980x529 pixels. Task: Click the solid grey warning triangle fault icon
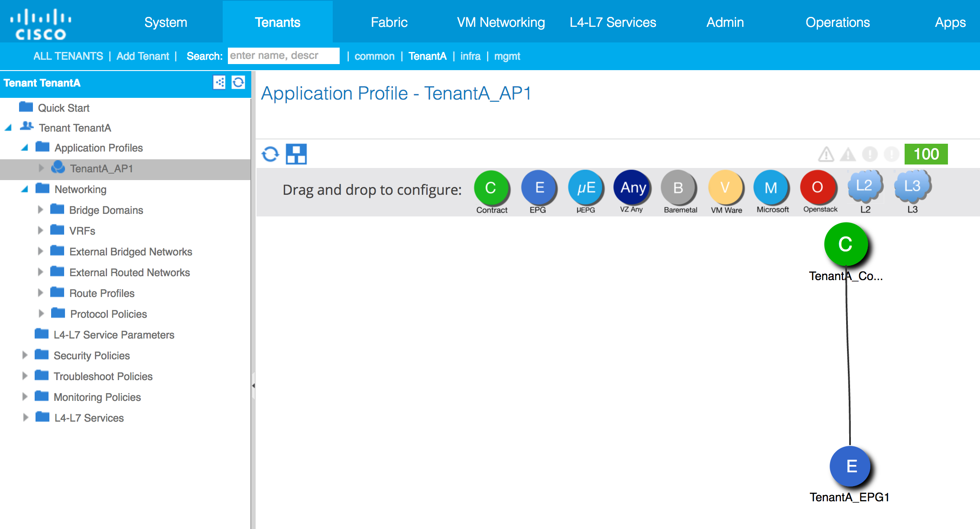tap(848, 154)
